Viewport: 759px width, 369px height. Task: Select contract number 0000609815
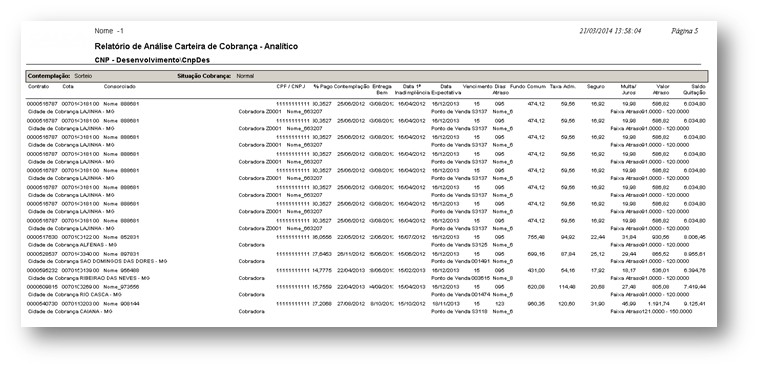42,287
